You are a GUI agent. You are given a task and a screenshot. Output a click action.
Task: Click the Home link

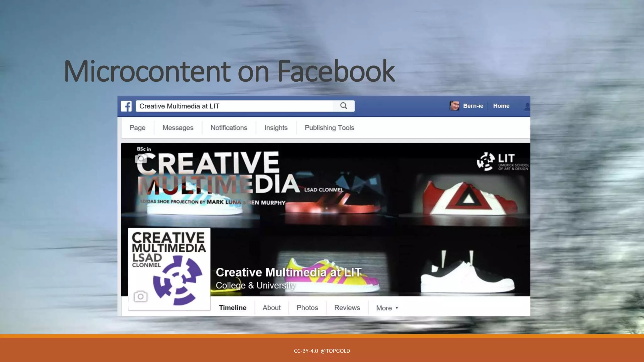coord(501,106)
